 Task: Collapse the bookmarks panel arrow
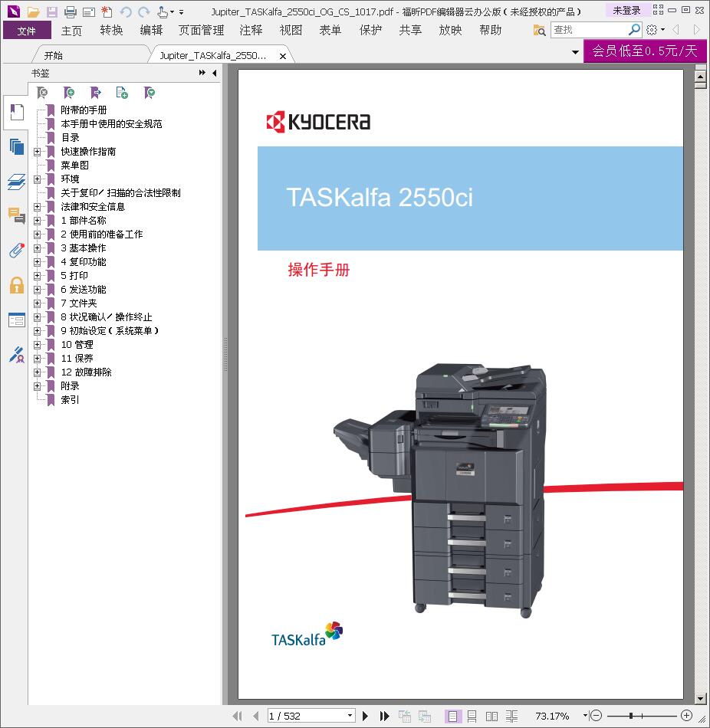pos(214,73)
